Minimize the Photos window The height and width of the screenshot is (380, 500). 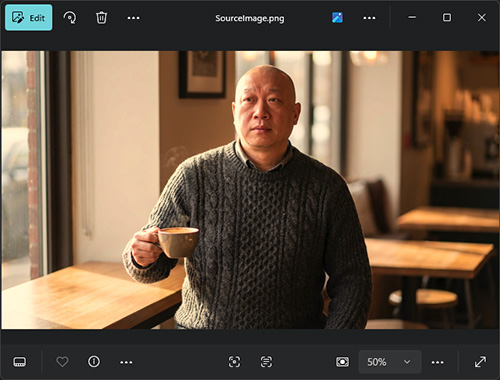tap(412, 17)
